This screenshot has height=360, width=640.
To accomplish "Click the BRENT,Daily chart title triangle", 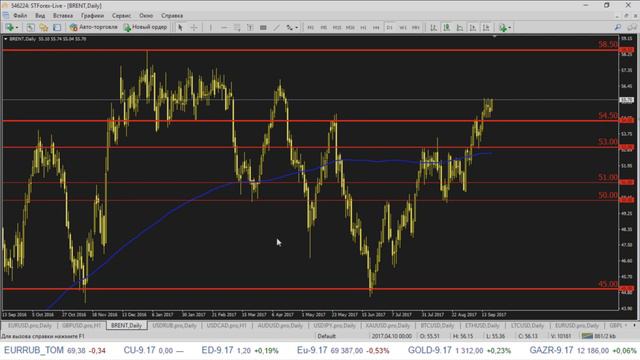I will point(6,39).
